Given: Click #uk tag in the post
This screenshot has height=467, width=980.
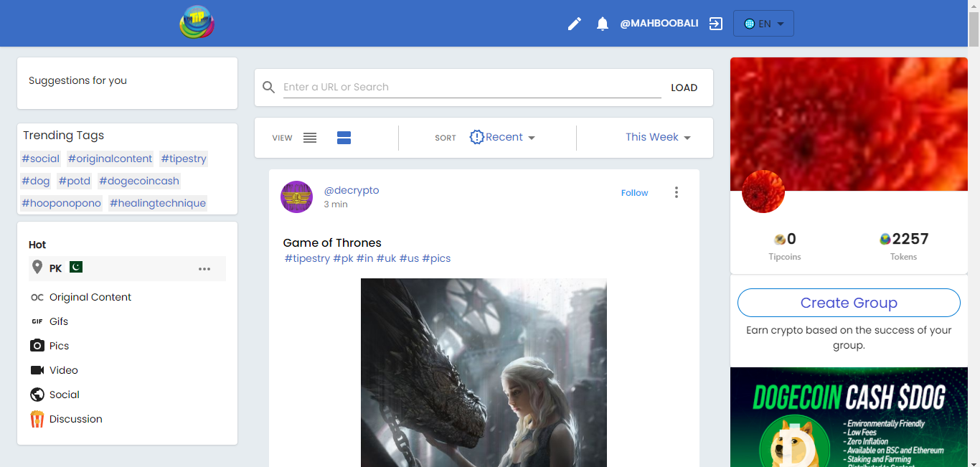Looking at the screenshot, I should pyautogui.click(x=387, y=258).
